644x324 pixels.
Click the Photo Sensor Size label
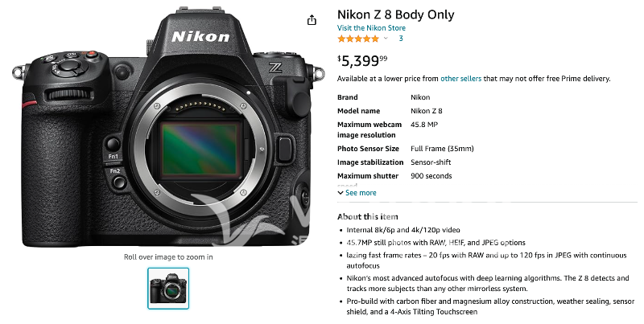click(368, 149)
